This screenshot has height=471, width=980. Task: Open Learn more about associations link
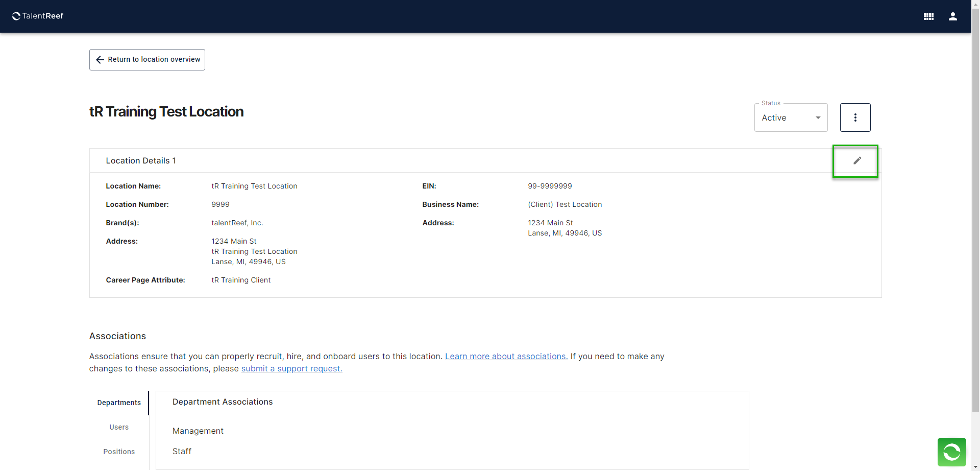(x=506, y=357)
